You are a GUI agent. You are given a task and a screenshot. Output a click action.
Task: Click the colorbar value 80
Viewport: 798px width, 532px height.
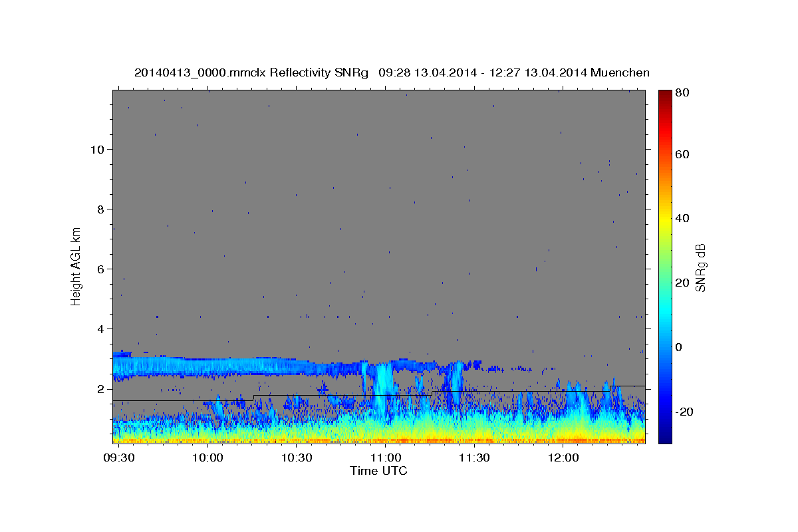click(x=682, y=93)
